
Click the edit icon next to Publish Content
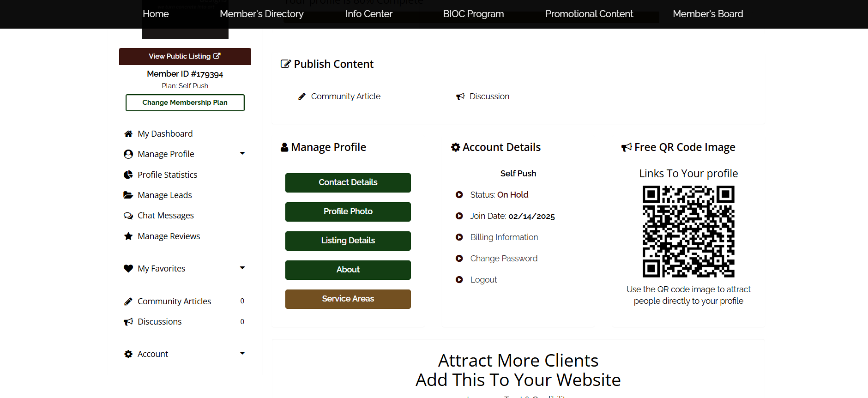pos(286,64)
